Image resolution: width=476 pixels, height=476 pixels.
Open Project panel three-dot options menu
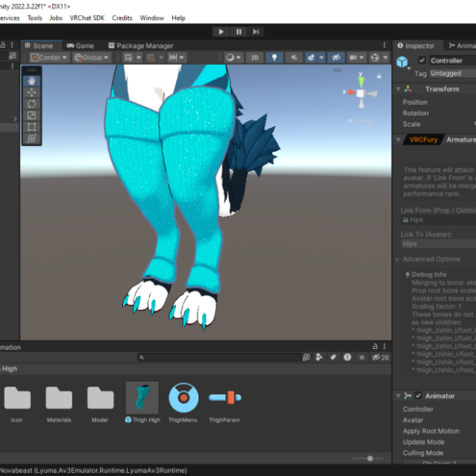[384, 347]
